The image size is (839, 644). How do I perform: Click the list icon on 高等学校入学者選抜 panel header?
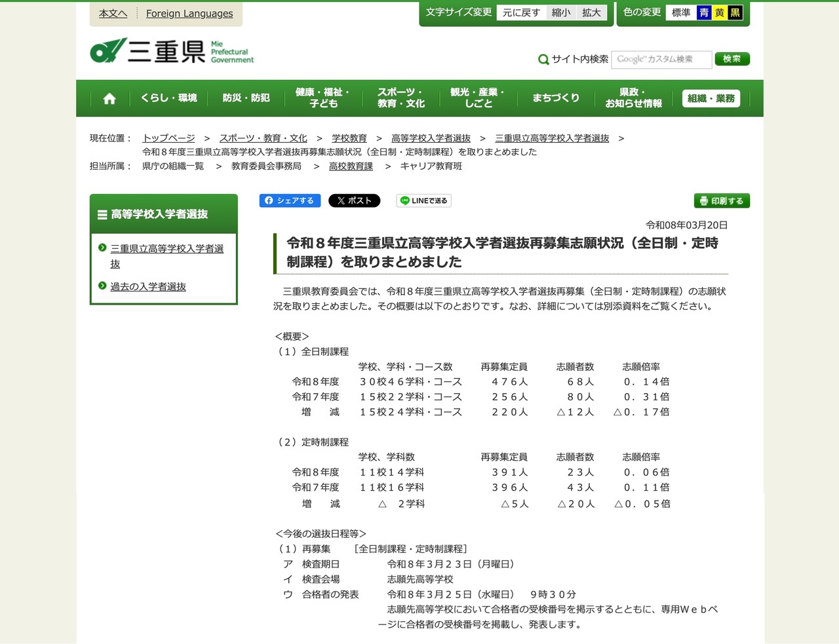pyautogui.click(x=102, y=213)
